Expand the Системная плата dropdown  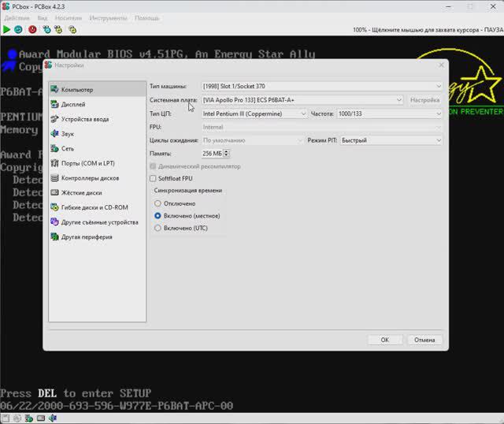click(x=302, y=100)
